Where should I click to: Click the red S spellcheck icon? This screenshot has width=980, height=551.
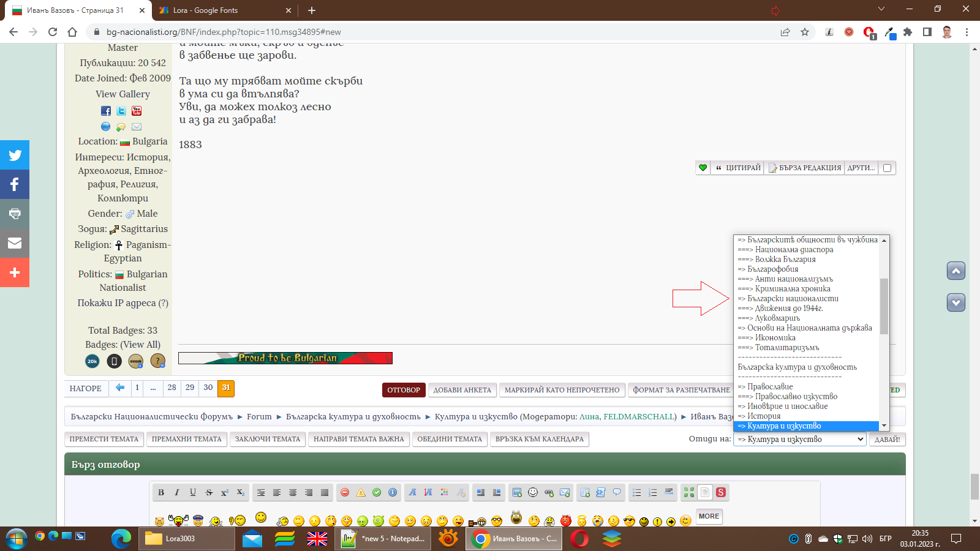pos(721,492)
